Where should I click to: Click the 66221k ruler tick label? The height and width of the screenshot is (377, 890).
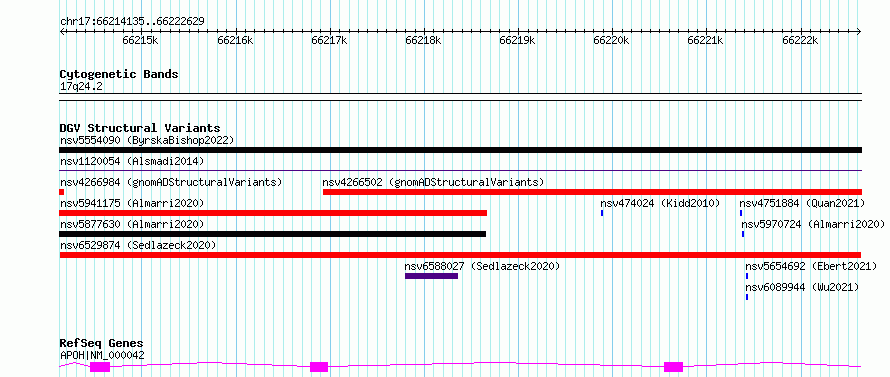(x=706, y=40)
